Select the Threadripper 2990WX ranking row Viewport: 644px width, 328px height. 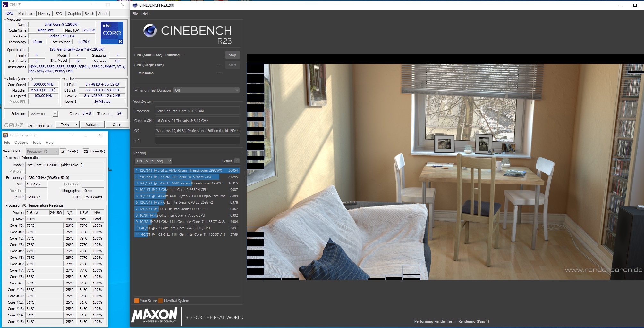tap(187, 170)
